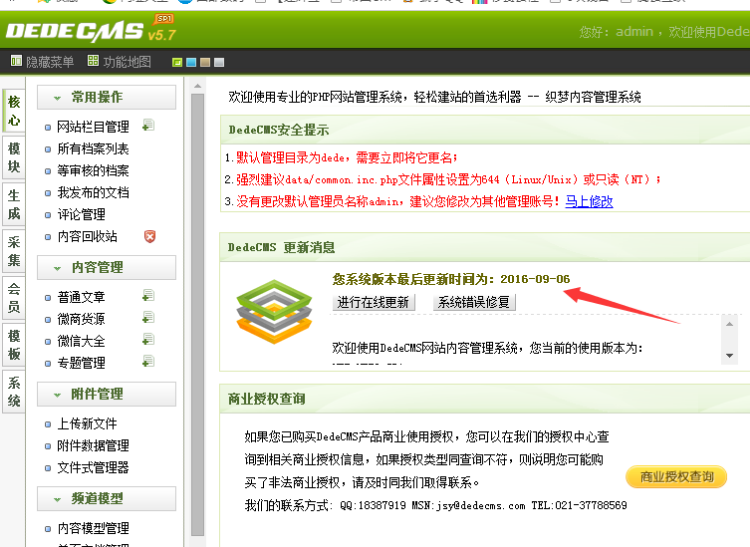Click the 隐藏菜单 hide-menu icon
Screen dimensions: 750x547
[16, 61]
